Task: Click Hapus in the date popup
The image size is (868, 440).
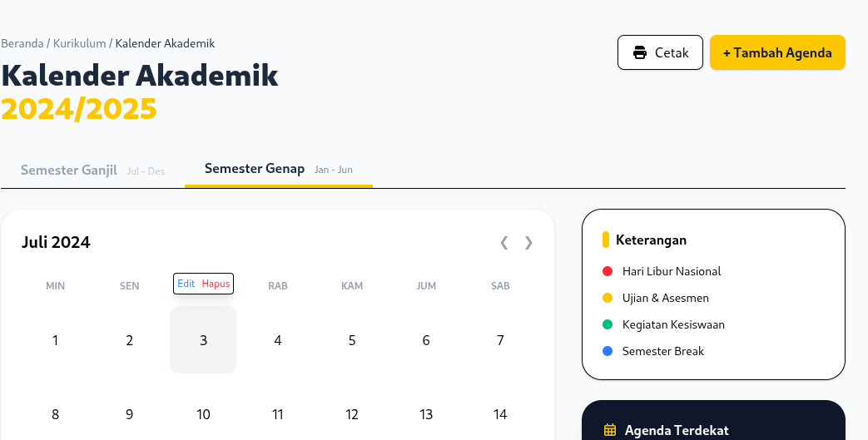Action: tap(216, 284)
